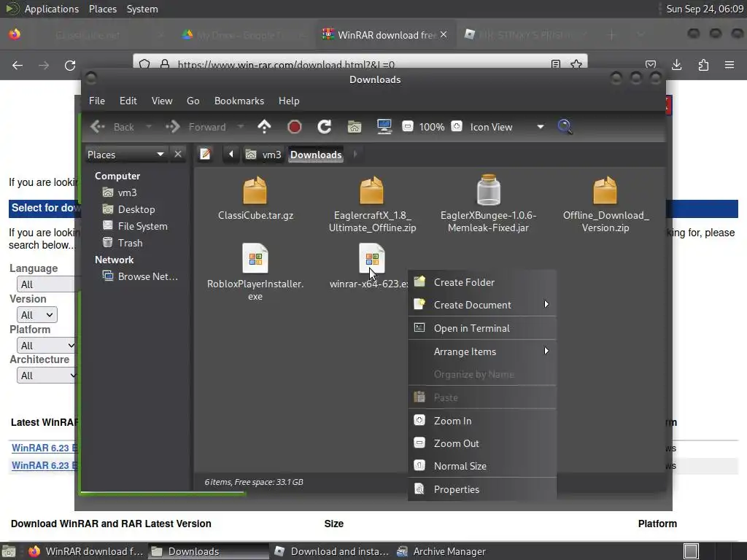Image resolution: width=747 pixels, height=560 pixels.
Task: Open the file search magnifier
Action: 565,127
